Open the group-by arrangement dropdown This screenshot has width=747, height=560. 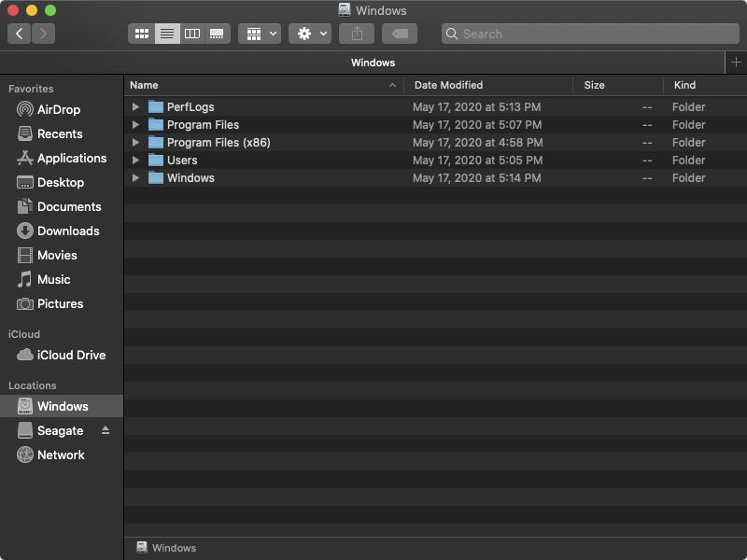260,34
